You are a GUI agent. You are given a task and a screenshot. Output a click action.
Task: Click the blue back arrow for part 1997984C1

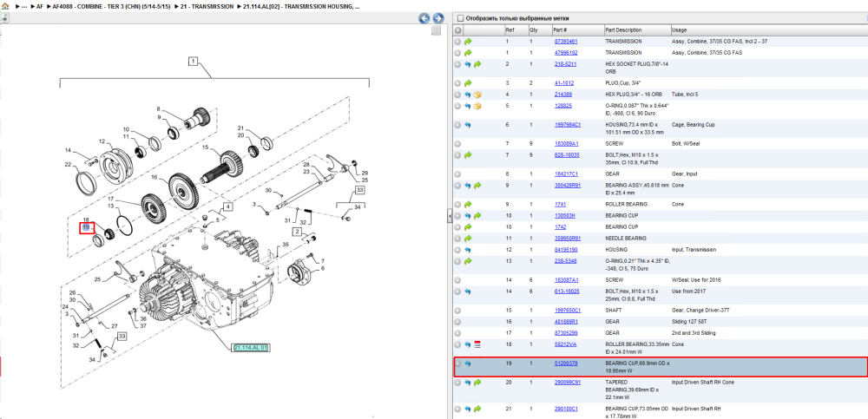point(468,125)
